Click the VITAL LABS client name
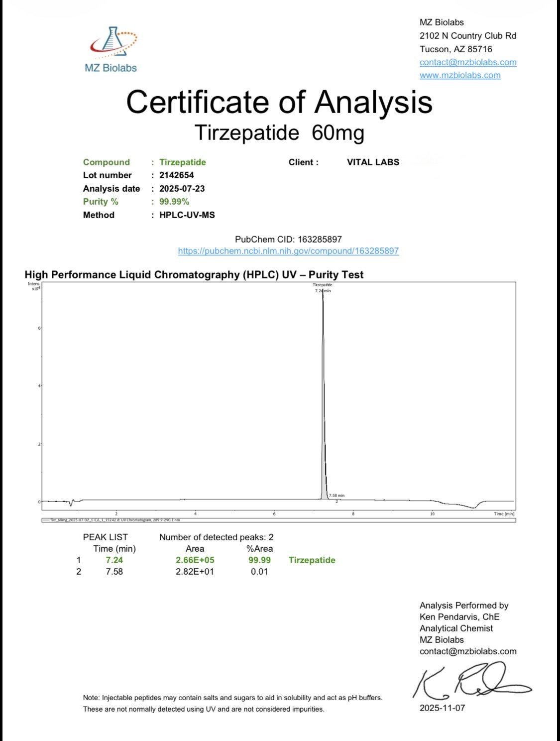560x741 pixels. pos(373,162)
